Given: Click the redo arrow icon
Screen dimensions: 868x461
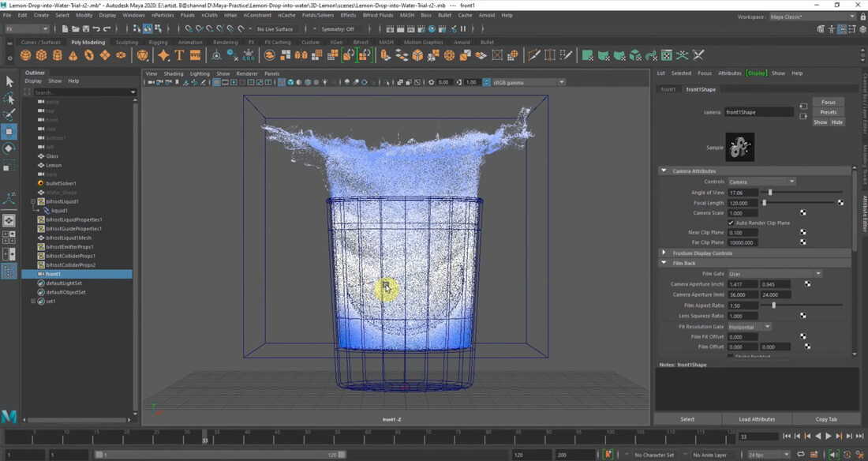Looking at the screenshot, I should (107, 28).
